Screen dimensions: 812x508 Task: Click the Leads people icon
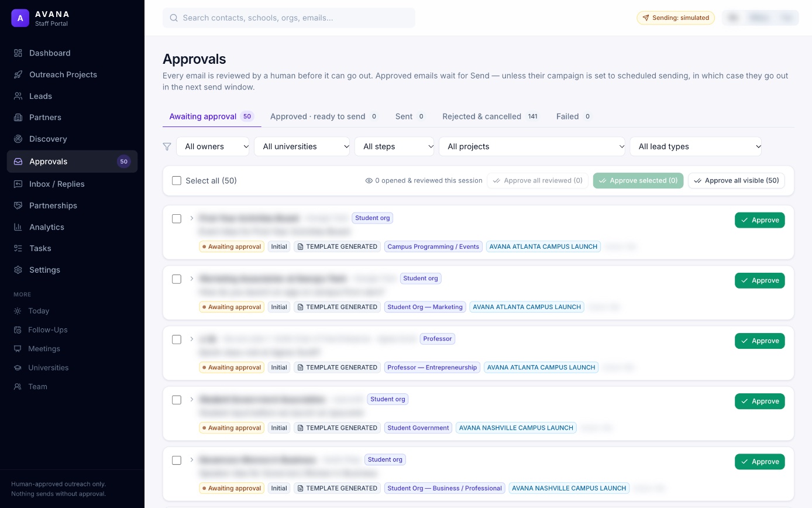coord(18,96)
